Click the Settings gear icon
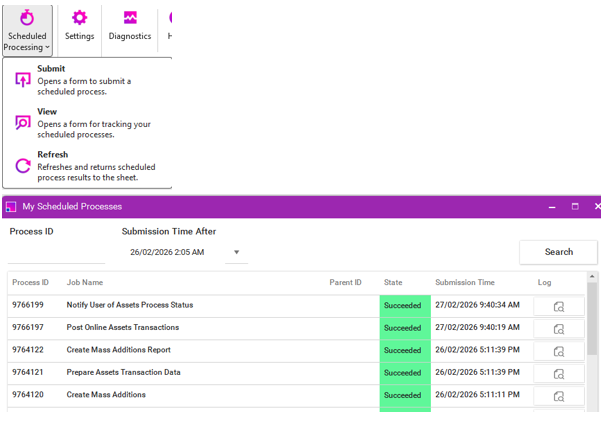Viewport: 601px width, 423px height. [x=79, y=24]
